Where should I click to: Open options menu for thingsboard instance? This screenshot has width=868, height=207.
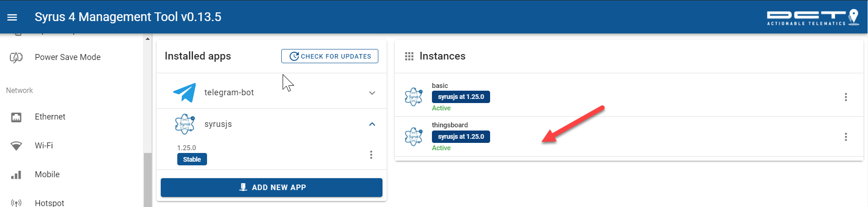(846, 137)
